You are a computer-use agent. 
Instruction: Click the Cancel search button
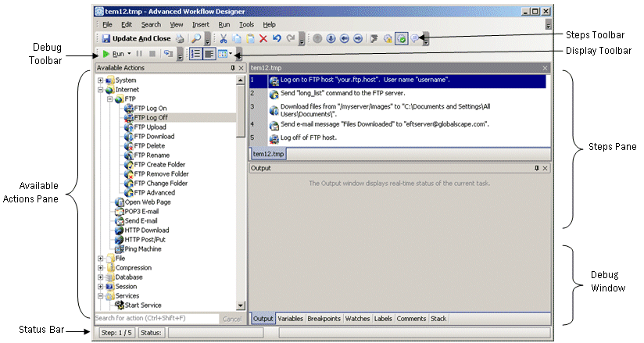point(231,319)
